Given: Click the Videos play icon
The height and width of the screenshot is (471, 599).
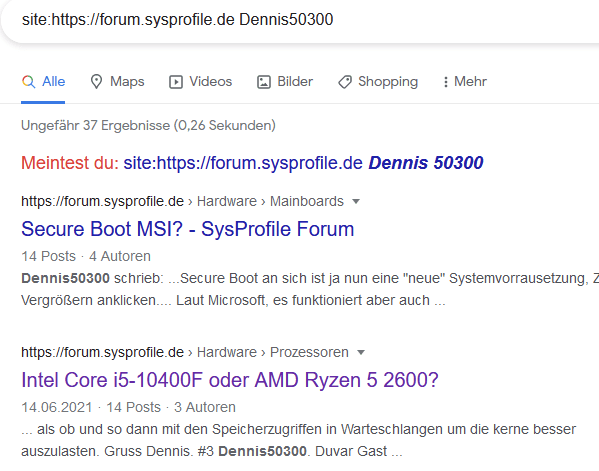Looking at the screenshot, I should pos(176,82).
